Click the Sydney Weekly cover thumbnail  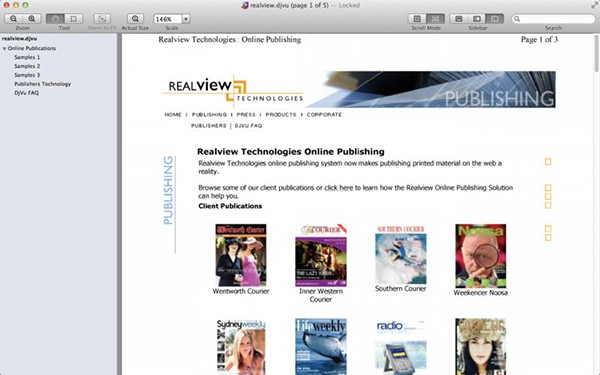pos(241,347)
